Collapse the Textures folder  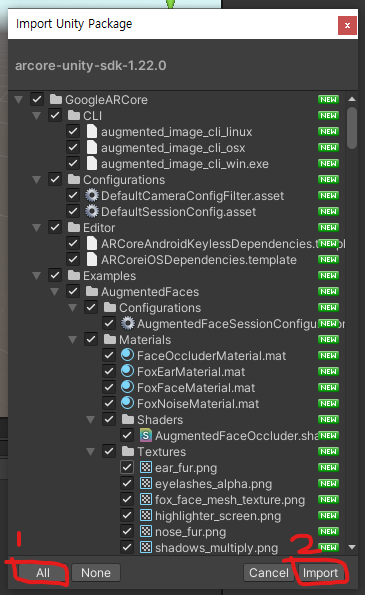pos(91,452)
